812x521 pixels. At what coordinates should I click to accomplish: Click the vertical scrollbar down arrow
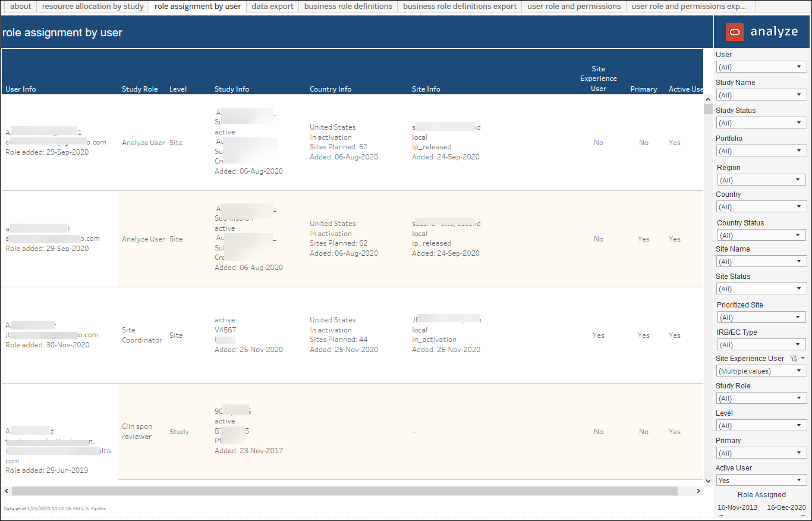pos(708,481)
